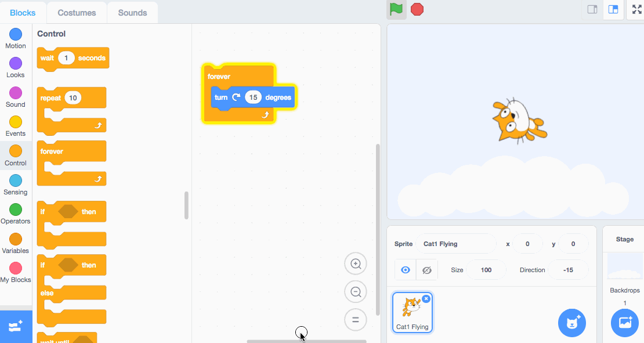Edit the sprite Size field
This screenshot has width=644, height=343.
tap(486, 270)
